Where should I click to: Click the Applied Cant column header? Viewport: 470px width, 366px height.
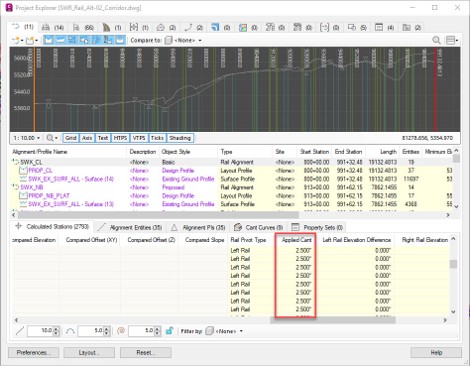296,240
